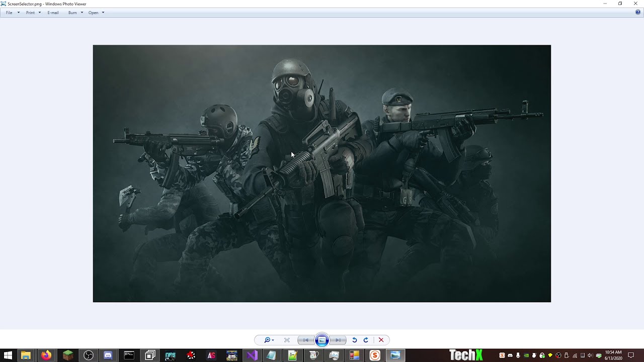The height and width of the screenshot is (362, 644).
Task: Open the AS taskbar application
Action: point(211,355)
